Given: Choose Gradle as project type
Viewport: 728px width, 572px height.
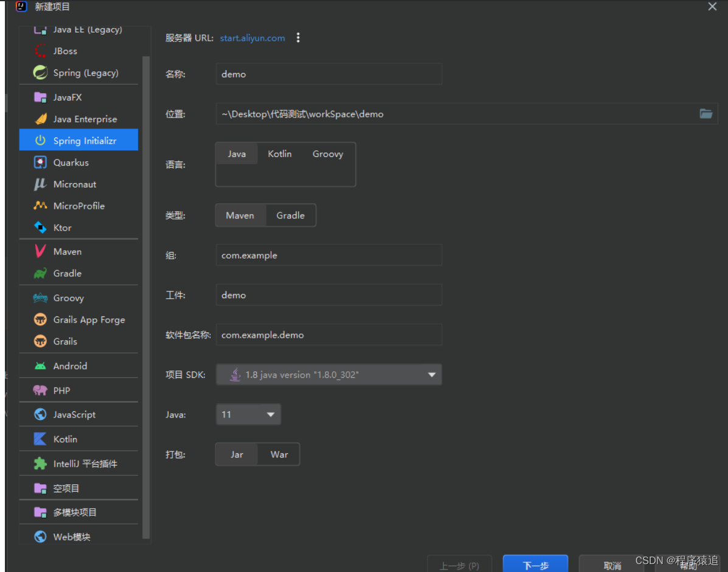Looking at the screenshot, I should pos(290,215).
